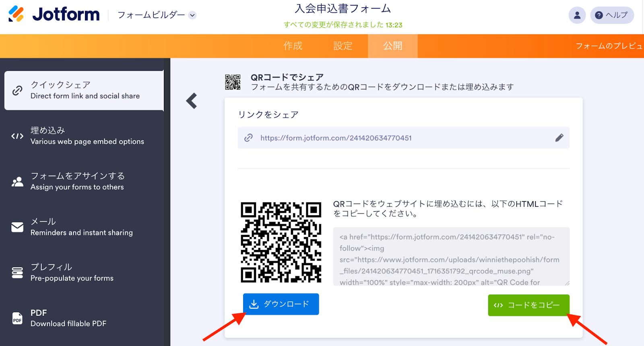Screen dimensions: 644x346
Task: Click the 入会申込書フォーム title
Action: tap(343, 9)
